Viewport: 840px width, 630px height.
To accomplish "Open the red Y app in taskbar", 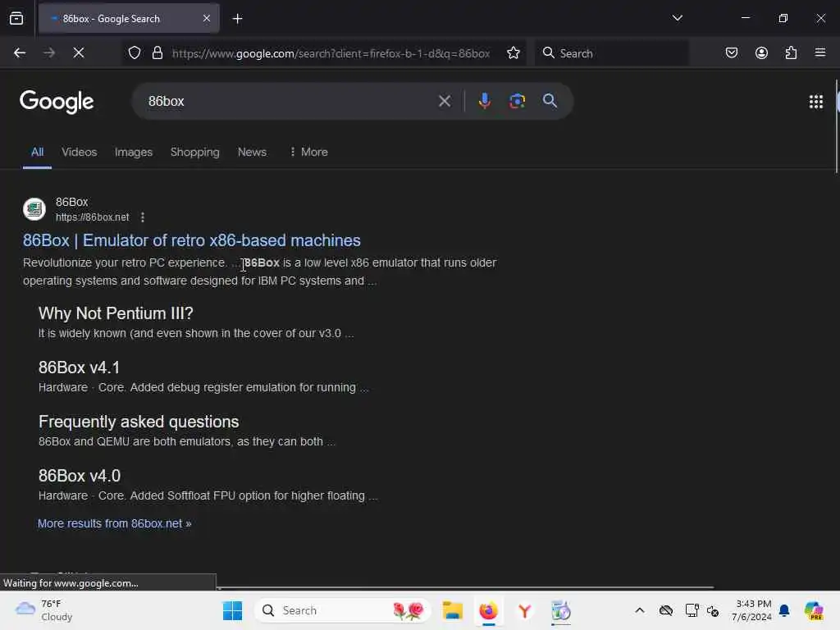I will point(524,610).
